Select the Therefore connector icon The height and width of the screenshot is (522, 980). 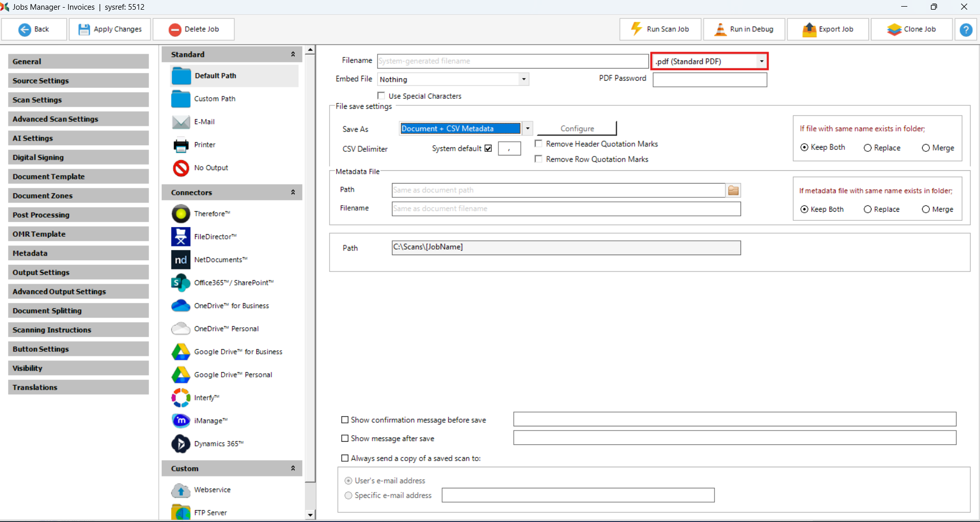[x=181, y=214]
